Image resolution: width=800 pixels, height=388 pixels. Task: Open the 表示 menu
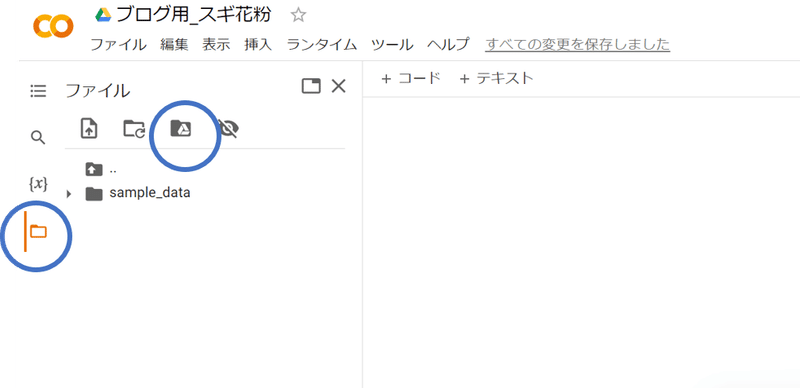216,44
